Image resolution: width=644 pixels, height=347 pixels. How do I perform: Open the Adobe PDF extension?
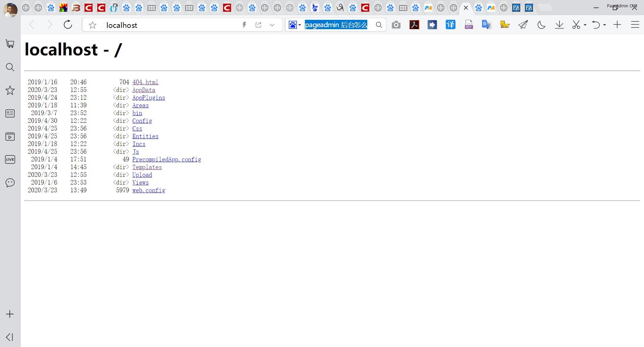point(414,25)
